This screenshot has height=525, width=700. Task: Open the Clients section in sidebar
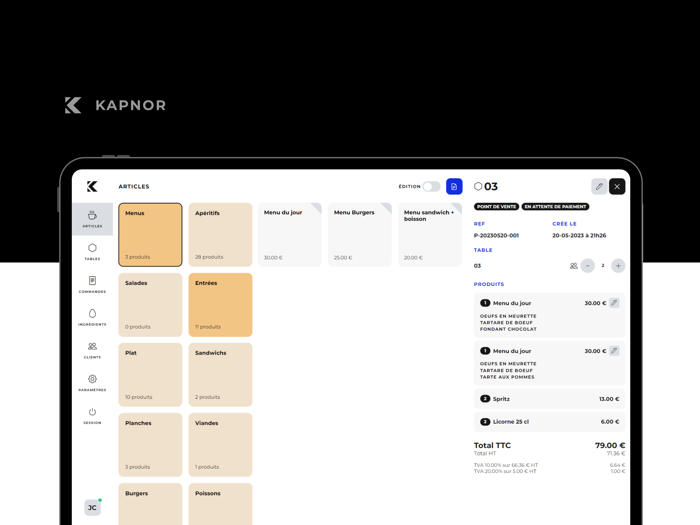92,350
